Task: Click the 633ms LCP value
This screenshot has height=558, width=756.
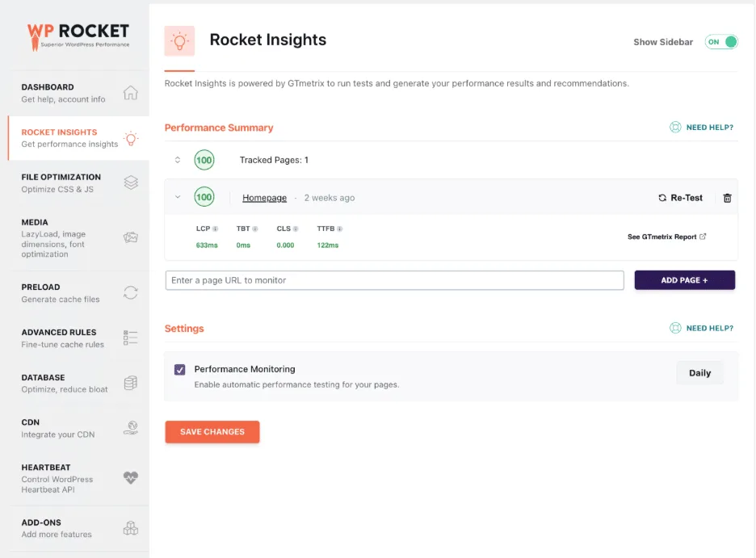Action: click(x=207, y=245)
